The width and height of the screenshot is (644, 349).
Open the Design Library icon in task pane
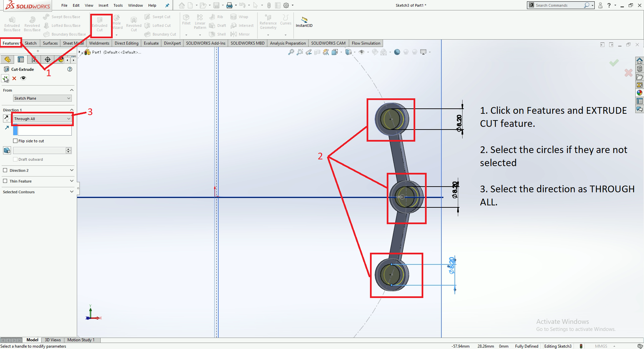(640, 69)
